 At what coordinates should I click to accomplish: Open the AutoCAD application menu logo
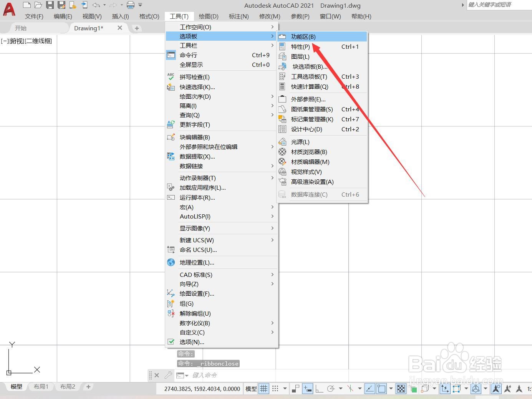coord(9,9)
